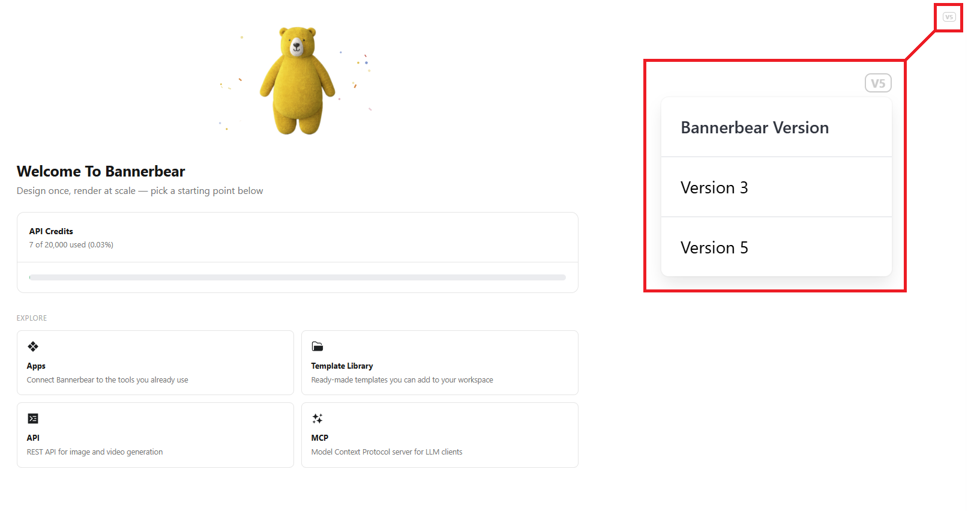Open the Template Library card
This screenshot has height=511, width=980.
[x=440, y=363]
